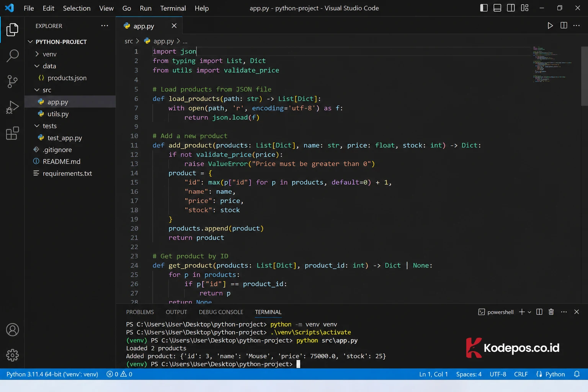Open the Terminal menu
Screen dimensions: 588x392
[173, 8]
